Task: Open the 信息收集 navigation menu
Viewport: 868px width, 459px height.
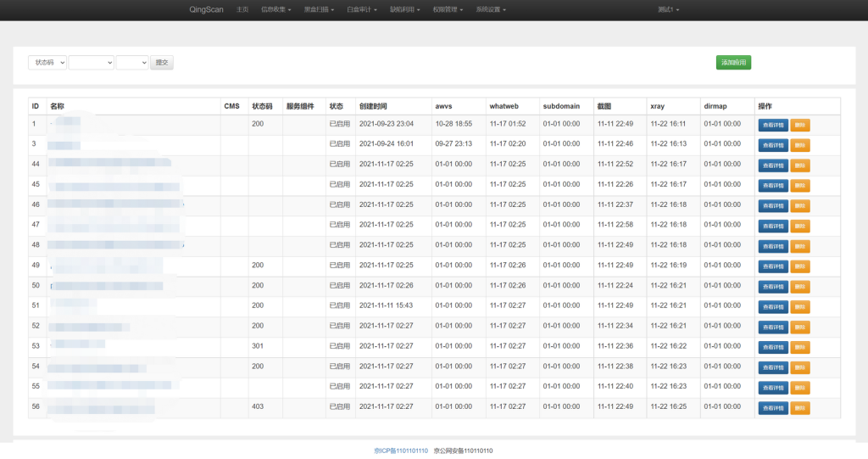Action: (x=276, y=9)
